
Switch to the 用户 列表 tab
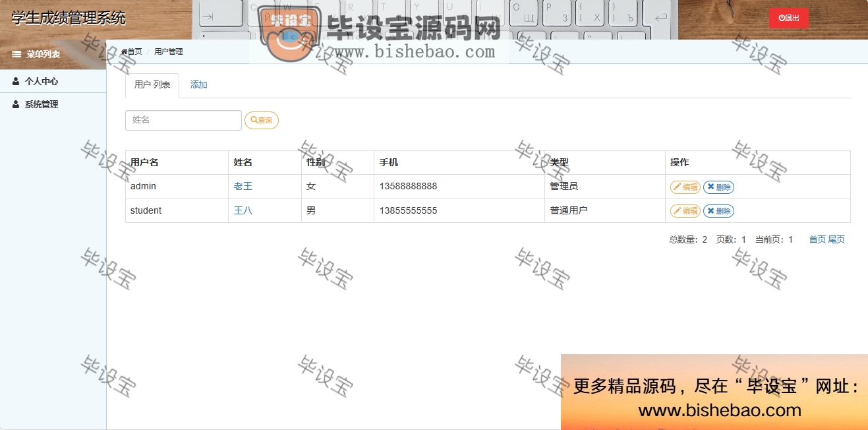point(152,85)
